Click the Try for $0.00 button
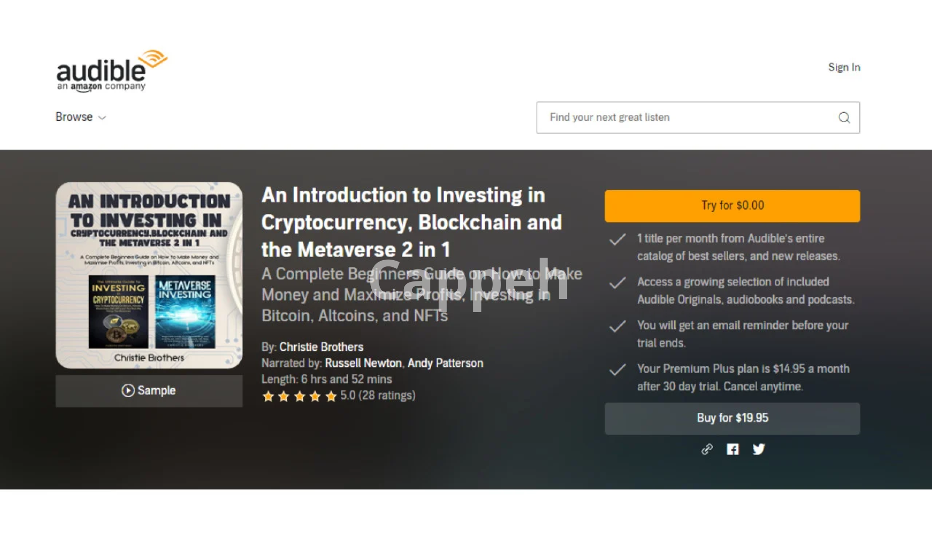Image resolution: width=932 pixels, height=560 pixels. coord(732,206)
